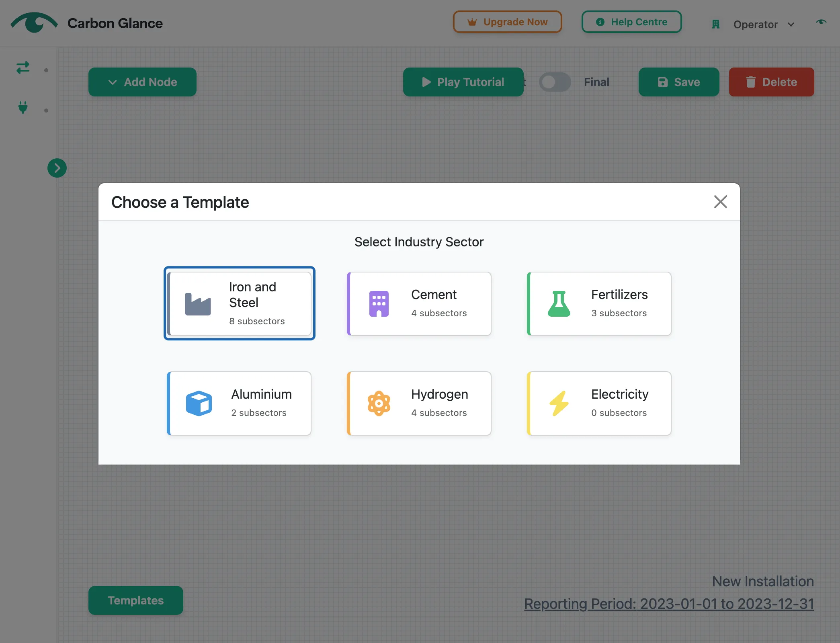This screenshot has width=840, height=643.
Task: Click the Electricity lightning bolt icon
Action: tap(559, 403)
